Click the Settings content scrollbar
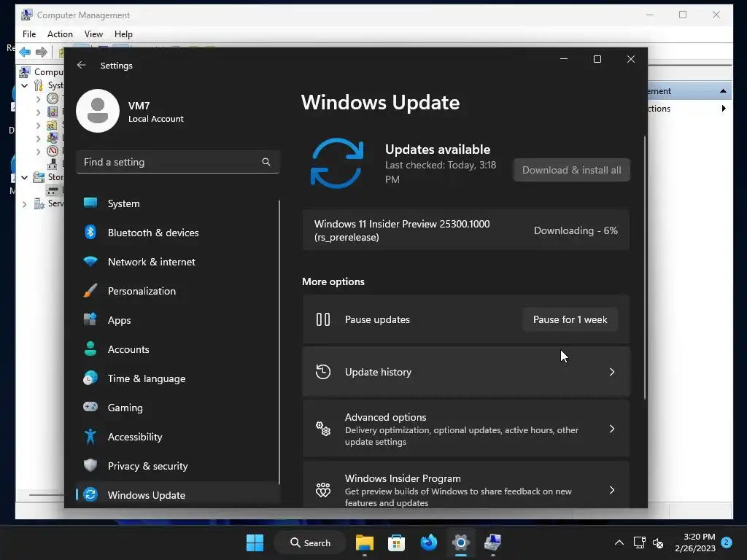The image size is (747, 560). pos(645,268)
